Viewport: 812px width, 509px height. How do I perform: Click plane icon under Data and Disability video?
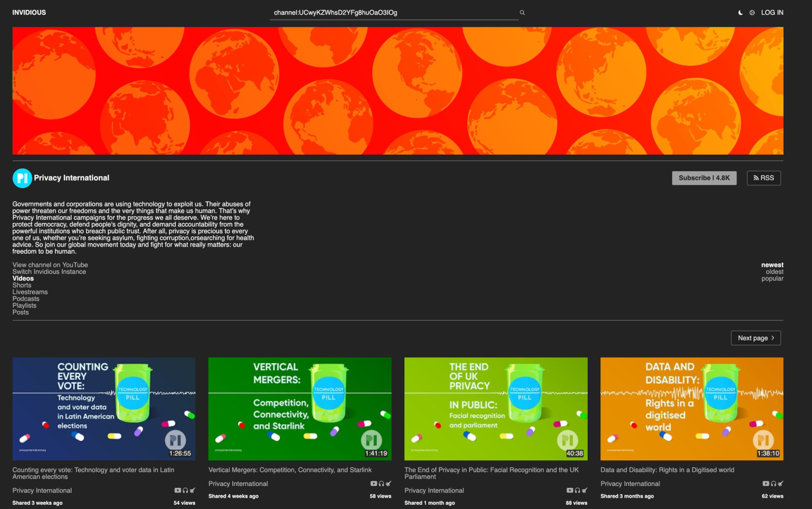click(780, 484)
